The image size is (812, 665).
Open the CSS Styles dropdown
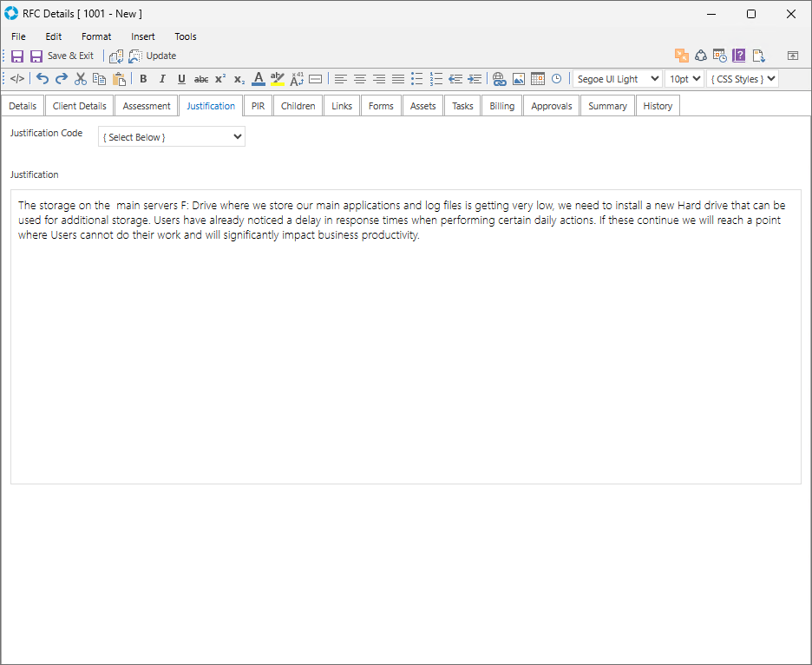click(742, 79)
